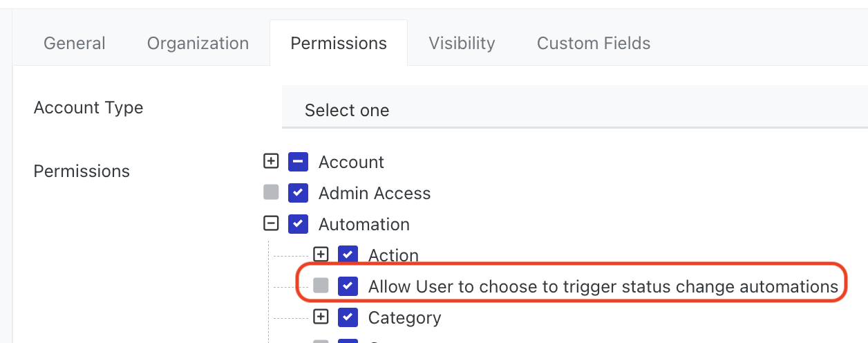Uncheck the Automation checkbox
The height and width of the screenshot is (343, 868).
point(298,224)
